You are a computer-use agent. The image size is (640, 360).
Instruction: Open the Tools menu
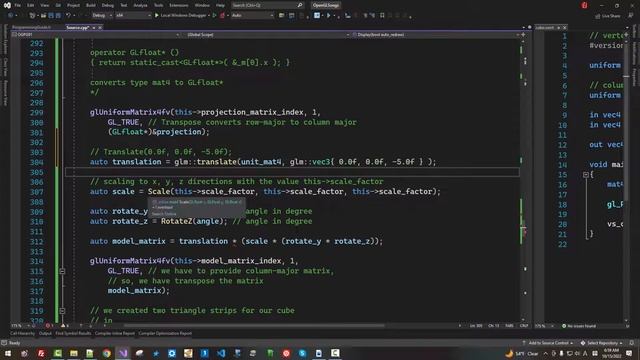(x=158, y=5)
